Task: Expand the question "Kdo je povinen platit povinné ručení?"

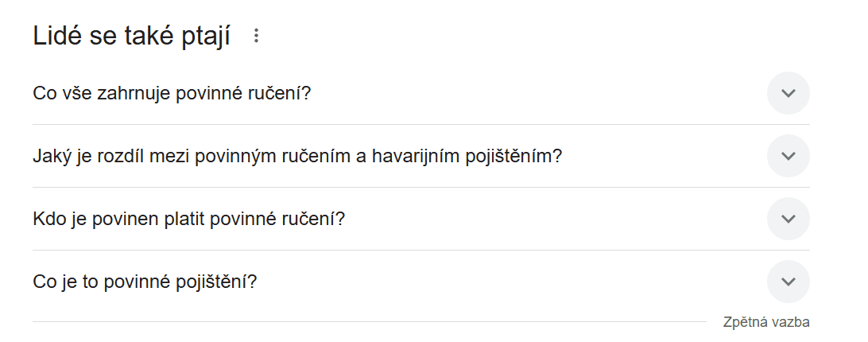Action: tap(189, 219)
